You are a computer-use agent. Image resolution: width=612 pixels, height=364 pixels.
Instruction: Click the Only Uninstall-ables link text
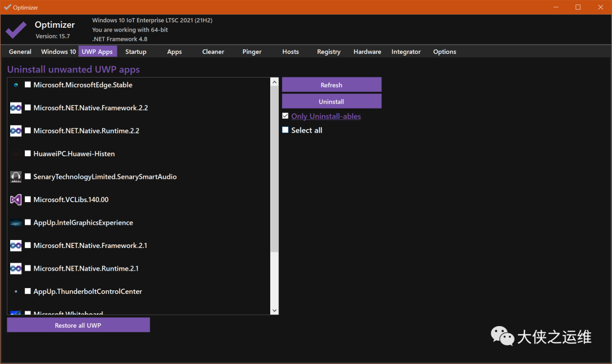(x=326, y=116)
